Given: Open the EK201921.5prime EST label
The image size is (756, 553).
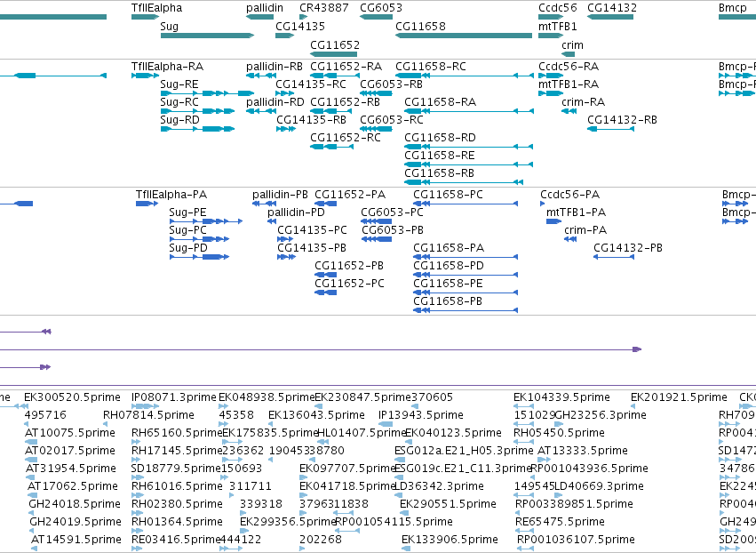Looking at the screenshot, I should [679, 397].
